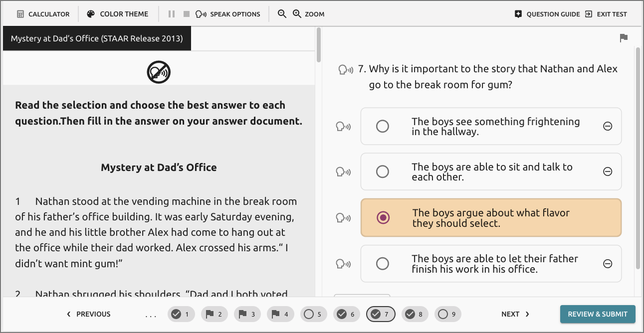Jump to unanswered question 5

pyautogui.click(x=314, y=314)
